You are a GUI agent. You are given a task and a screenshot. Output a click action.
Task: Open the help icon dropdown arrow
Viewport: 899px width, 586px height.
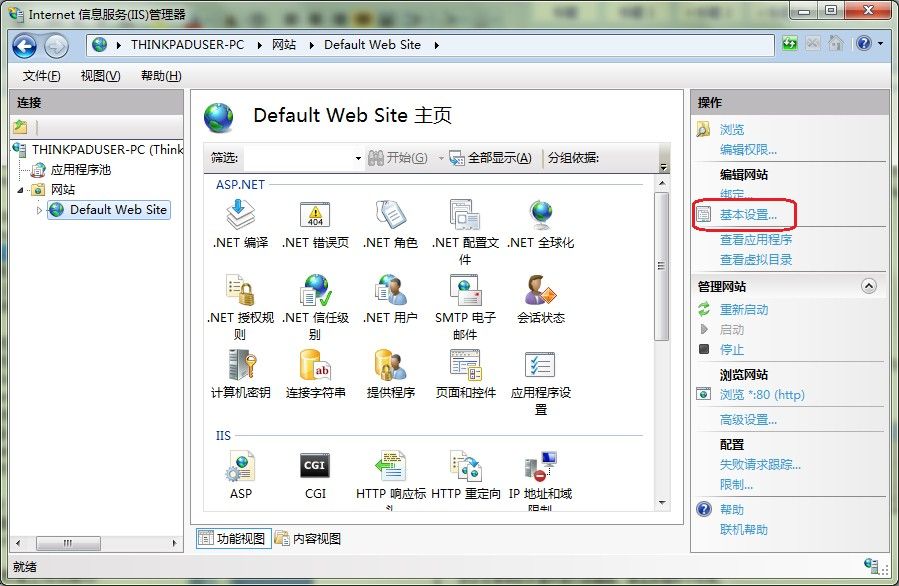click(880, 44)
